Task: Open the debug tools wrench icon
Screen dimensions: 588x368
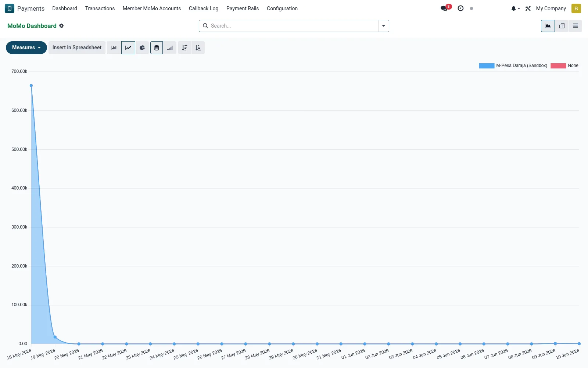Action: [x=528, y=8]
